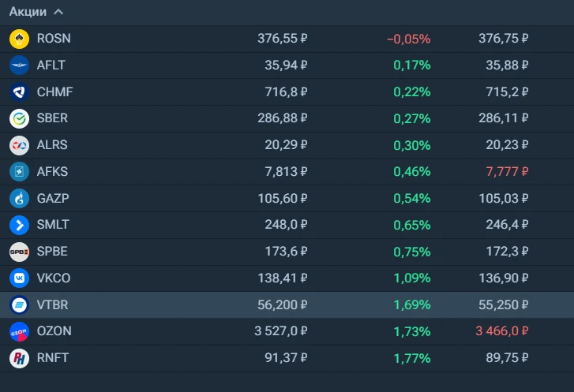Click the ROSN Rosneft logo icon
Screen dimensions: 574x392
coord(19,39)
